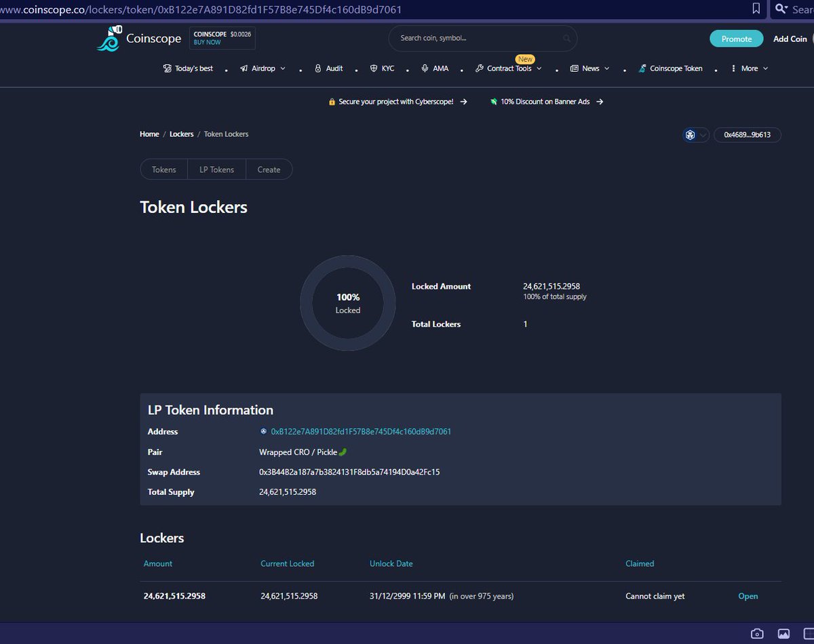Expand the News menu chevron

(x=607, y=68)
